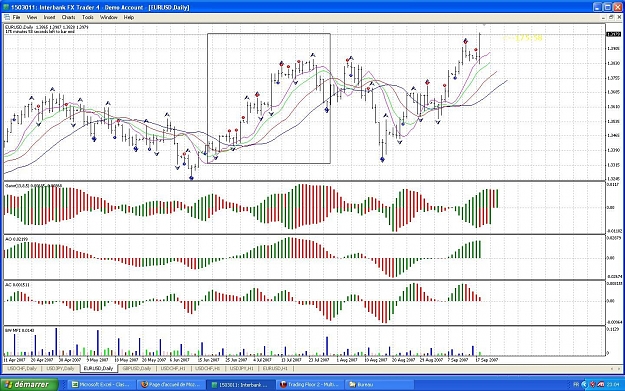Select the 1503011: Interbank taskbar button
The image size is (625, 391).
(x=240, y=385)
